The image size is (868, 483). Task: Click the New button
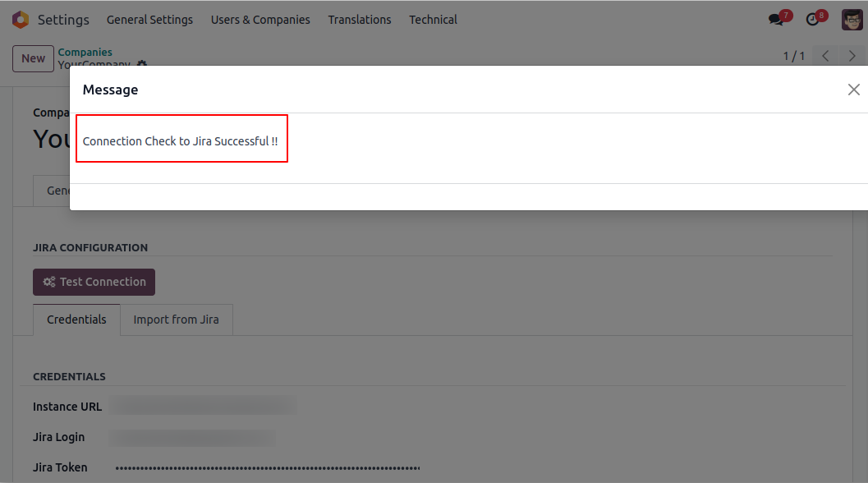point(33,58)
